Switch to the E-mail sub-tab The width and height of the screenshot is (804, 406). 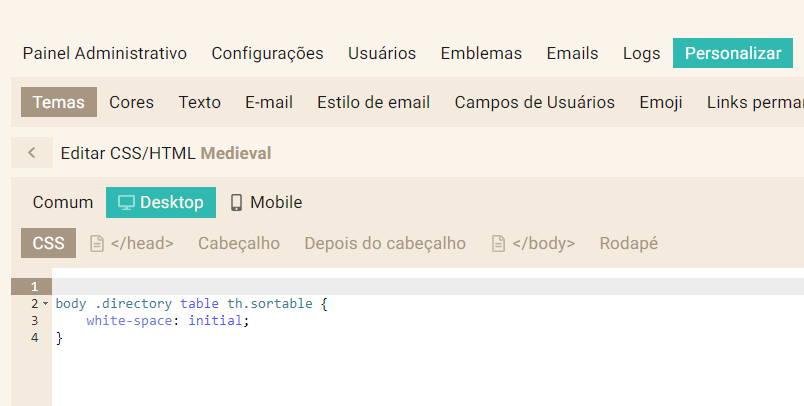pyautogui.click(x=269, y=102)
